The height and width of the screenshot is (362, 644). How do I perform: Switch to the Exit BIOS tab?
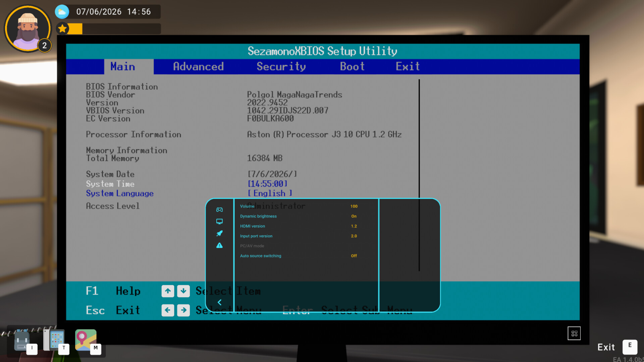[x=408, y=67]
